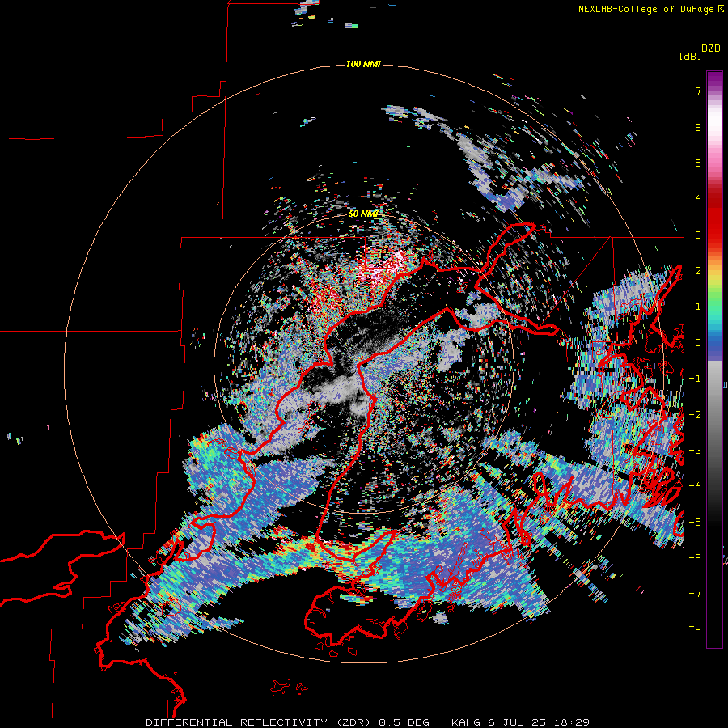Click the -7 value on the color scale

click(695, 594)
